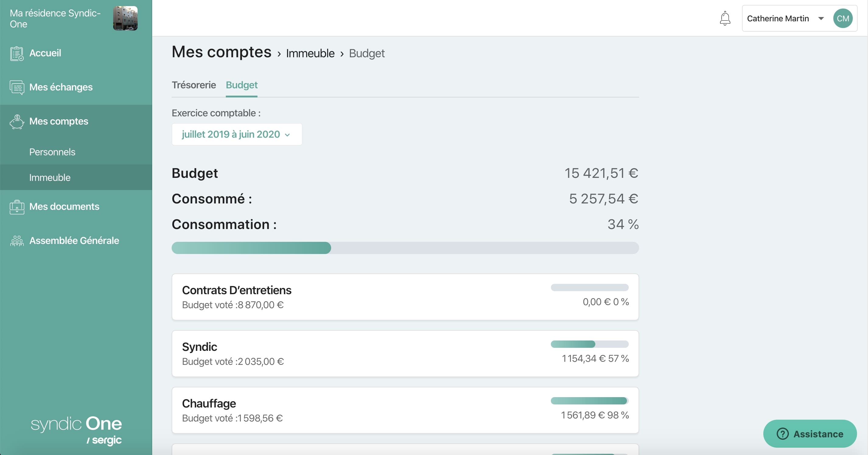
Task: Click the syndic One sergic logo
Action: click(76, 431)
